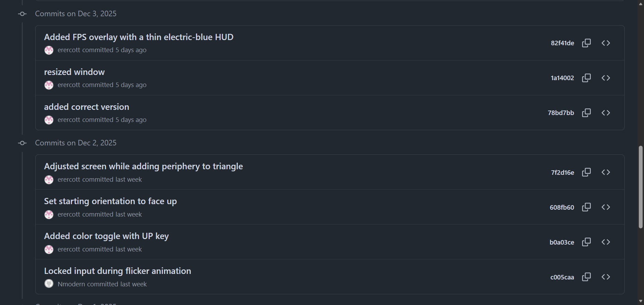Click erercott's avatar on 'added correct version'
This screenshot has width=644, height=305.
coord(49,120)
